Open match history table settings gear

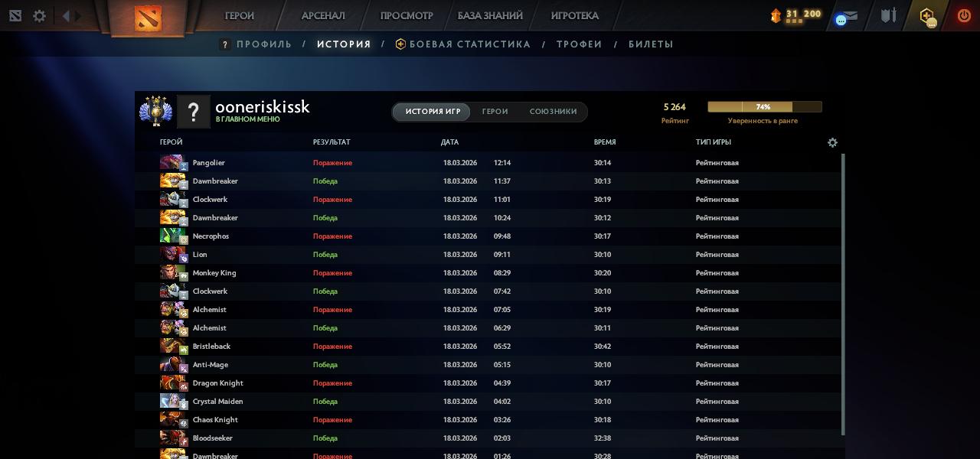tap(832, 142)
